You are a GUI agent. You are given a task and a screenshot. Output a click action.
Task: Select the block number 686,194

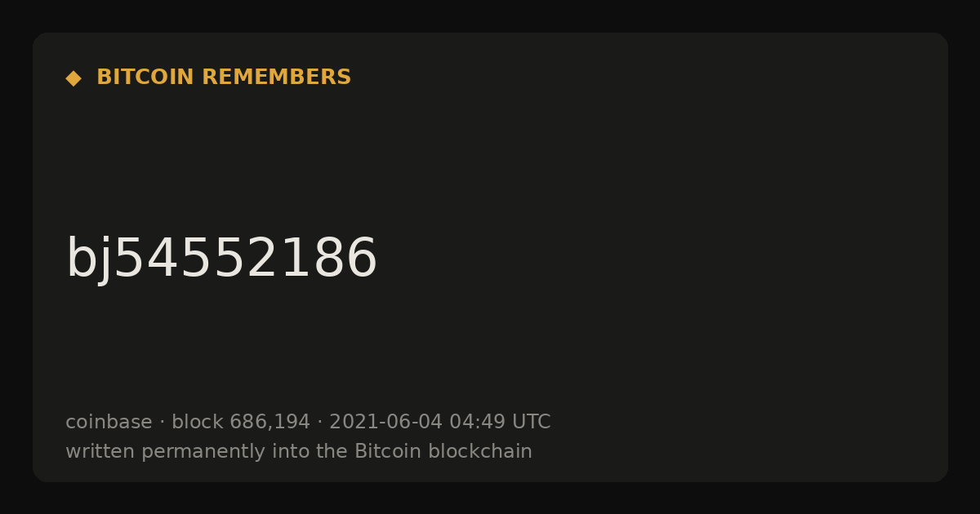tap(269, 422)
